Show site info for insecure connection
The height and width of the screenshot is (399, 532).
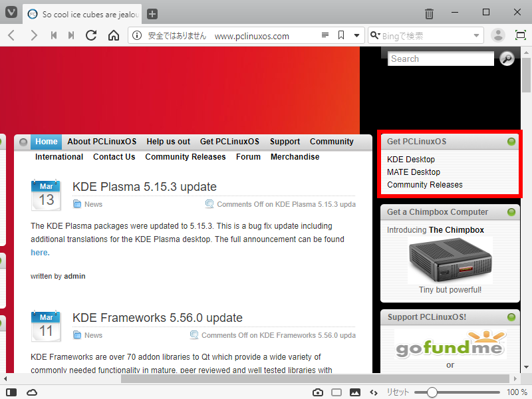137,35
